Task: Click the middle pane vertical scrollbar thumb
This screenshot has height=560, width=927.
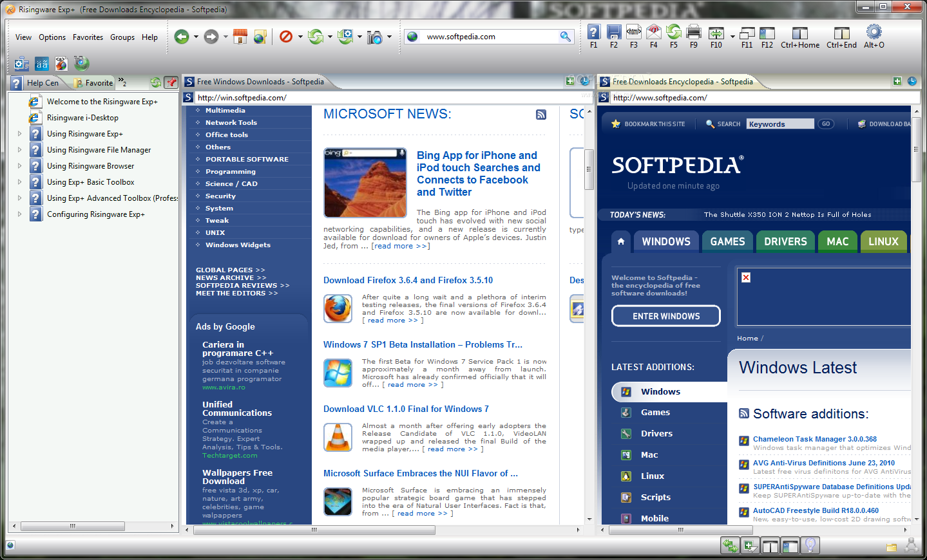Action: click(588, 169)
